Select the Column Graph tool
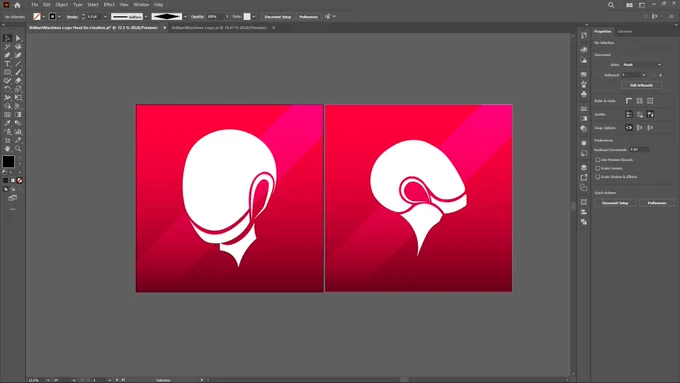Screen dimensions: 680x383 coord(18,131)
